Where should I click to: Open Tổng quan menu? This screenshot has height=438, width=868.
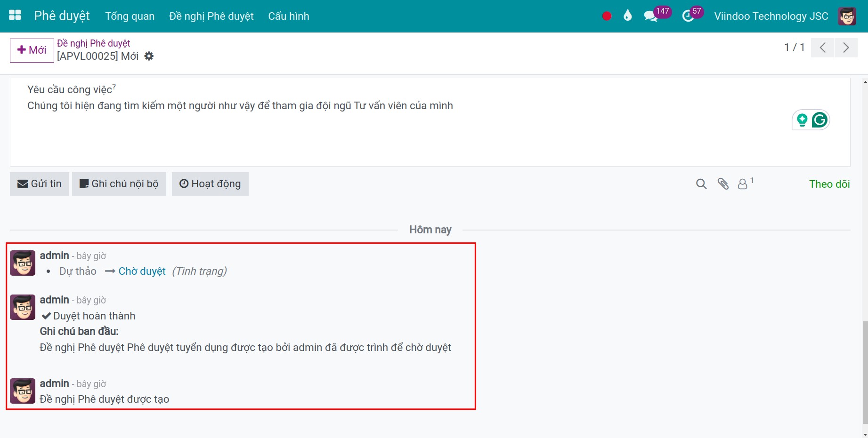pos(130,16)
